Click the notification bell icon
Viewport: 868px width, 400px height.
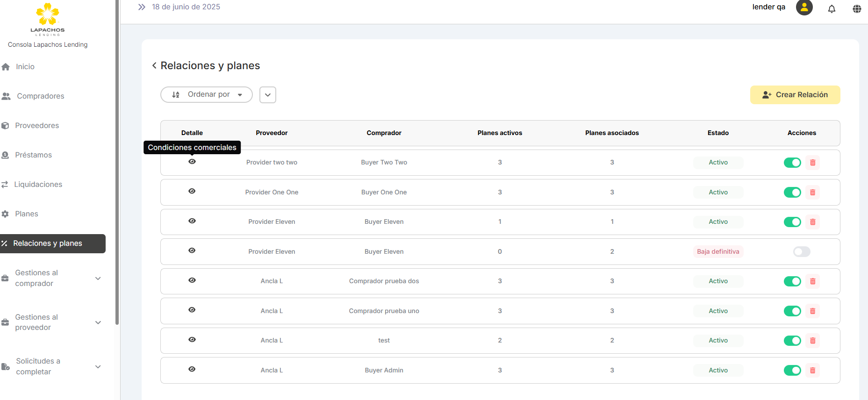(832, 8)
